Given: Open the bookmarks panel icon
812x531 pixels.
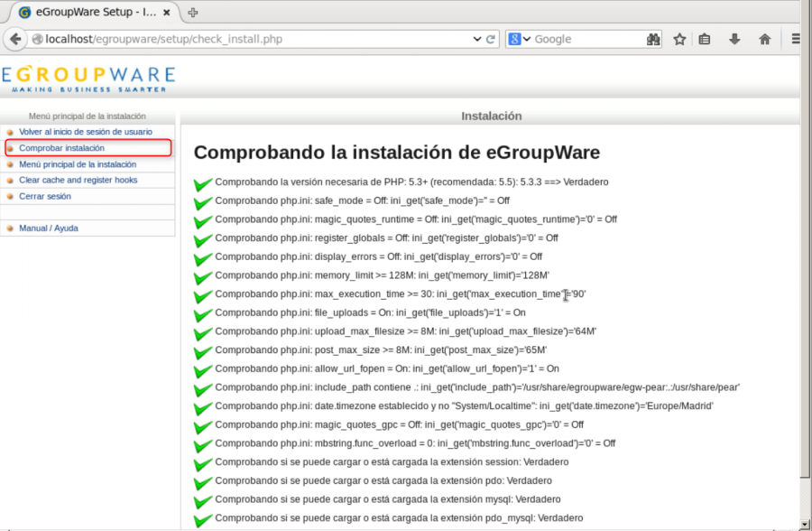Looking at the screenshot, I should (705, 39).
